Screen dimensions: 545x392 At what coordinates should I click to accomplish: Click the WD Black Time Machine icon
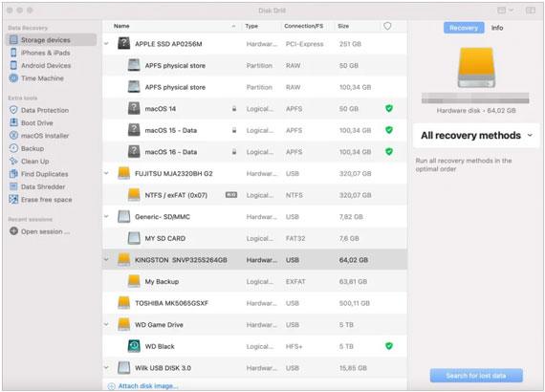coord(134,346)
